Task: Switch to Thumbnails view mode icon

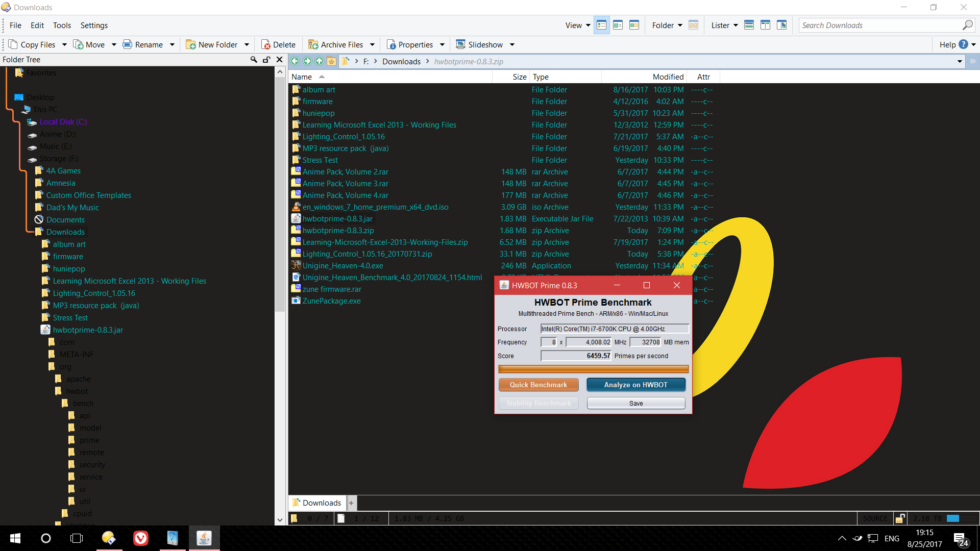Action: click(x=634, y=25)
